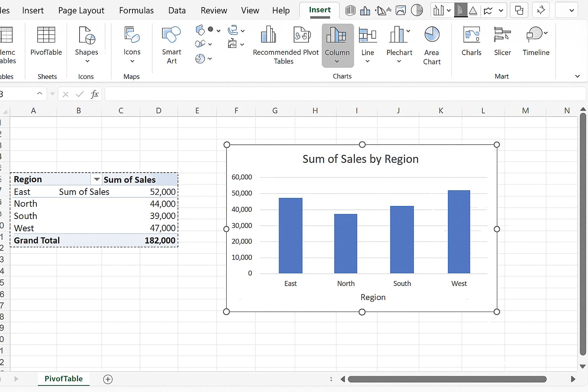Choose the Plechart chart type

(399, 45)
